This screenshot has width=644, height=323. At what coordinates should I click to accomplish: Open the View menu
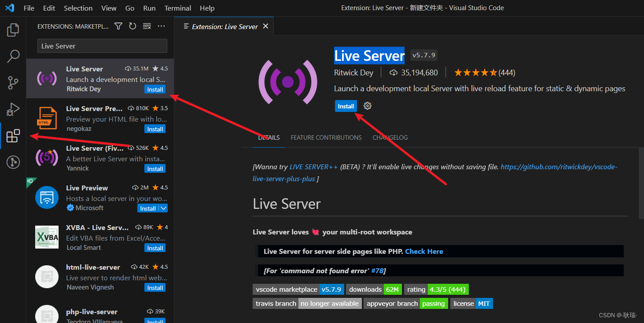point(109,8)
